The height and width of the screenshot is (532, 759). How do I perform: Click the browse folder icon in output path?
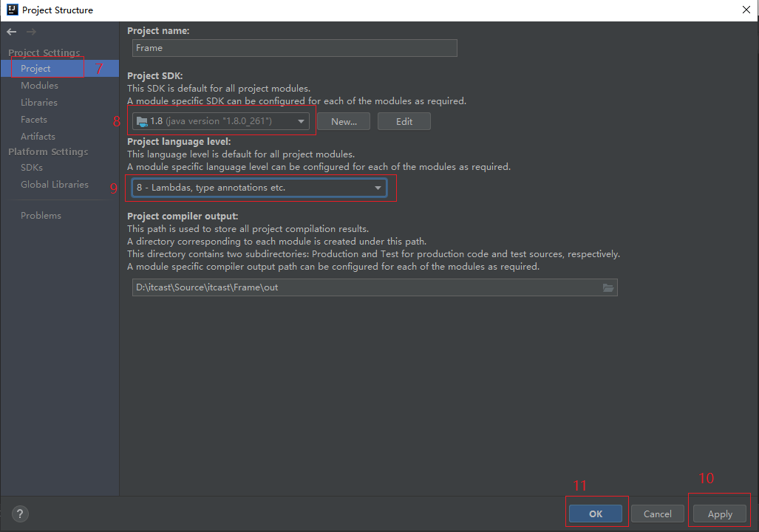[x=608, y=287]
